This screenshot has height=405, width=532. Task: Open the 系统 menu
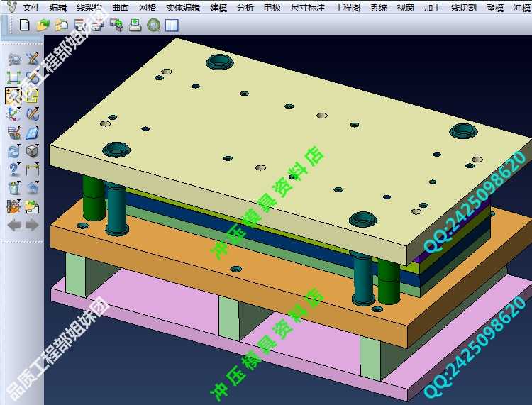pos(379,8)
